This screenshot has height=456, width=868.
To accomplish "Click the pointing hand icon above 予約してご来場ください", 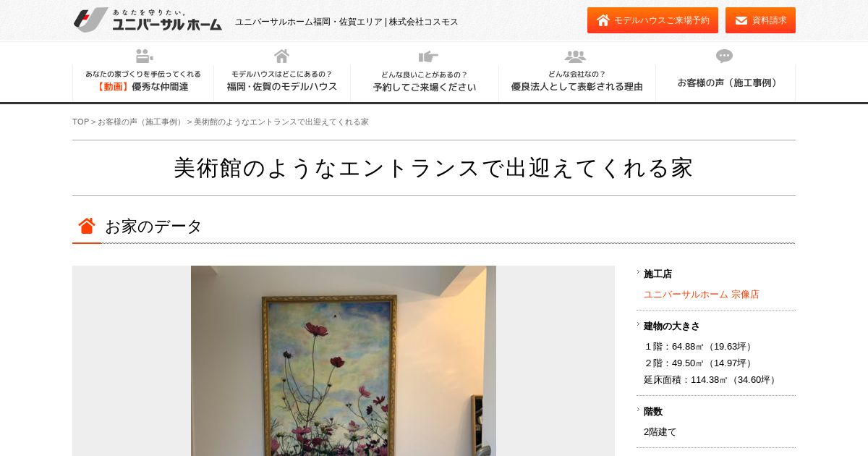I will click(428, 56).
